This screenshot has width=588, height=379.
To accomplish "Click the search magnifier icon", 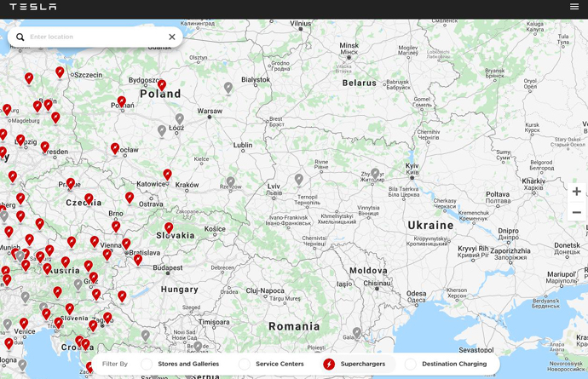I will [20, 37].
